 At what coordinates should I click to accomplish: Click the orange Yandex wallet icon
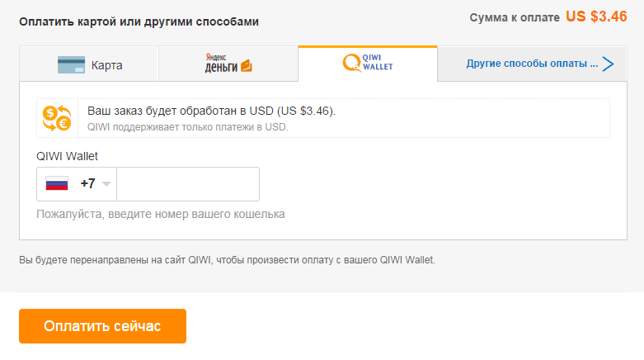coord(247,66)
